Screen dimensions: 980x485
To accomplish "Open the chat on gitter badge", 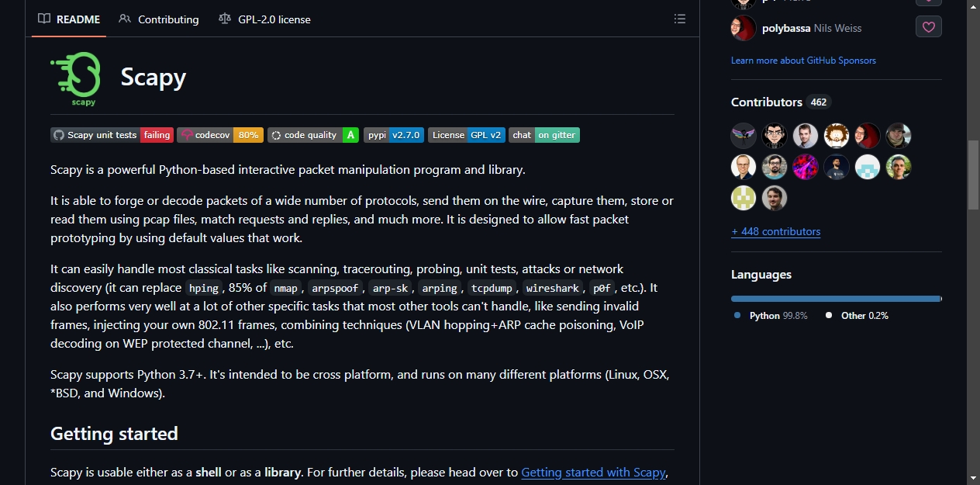I will coord(544,135).
